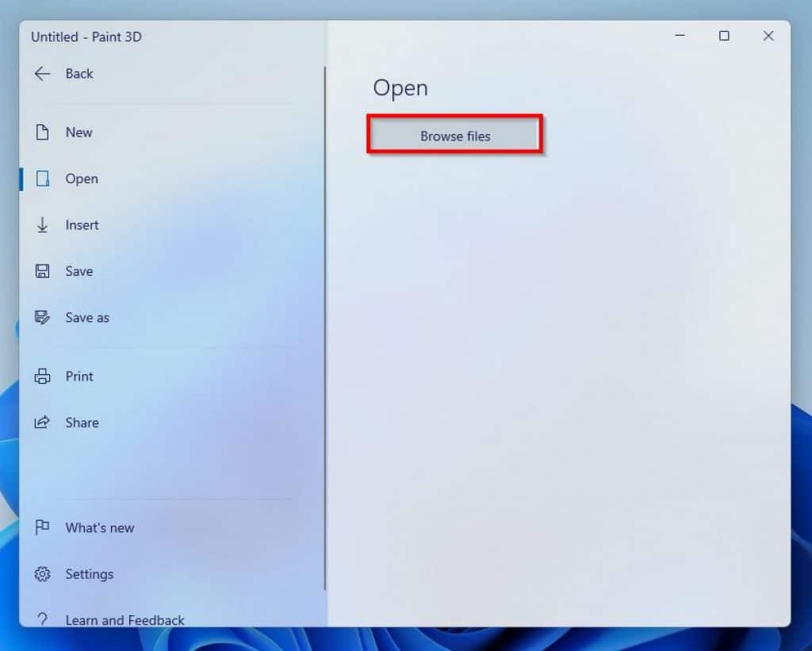812x651 pixels.
Task: Open the What's new label
Action: tap(99, 527)
